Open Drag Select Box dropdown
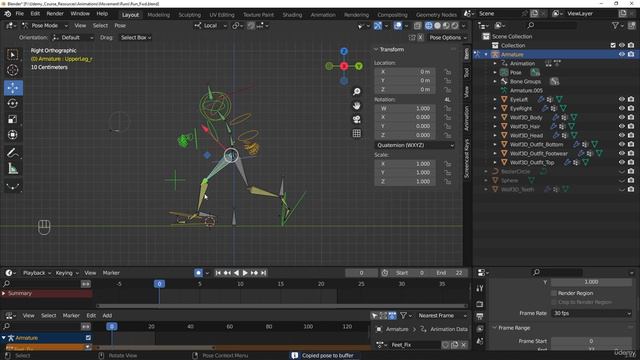The width and height of the screenshot is (640, 360). 136,38
